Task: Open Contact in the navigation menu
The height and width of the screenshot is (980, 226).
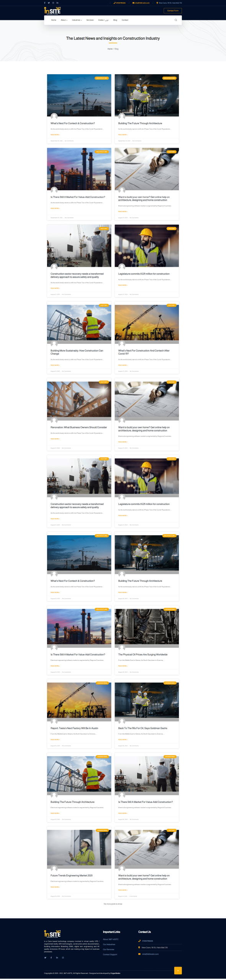Action: (x=125, y=20)
